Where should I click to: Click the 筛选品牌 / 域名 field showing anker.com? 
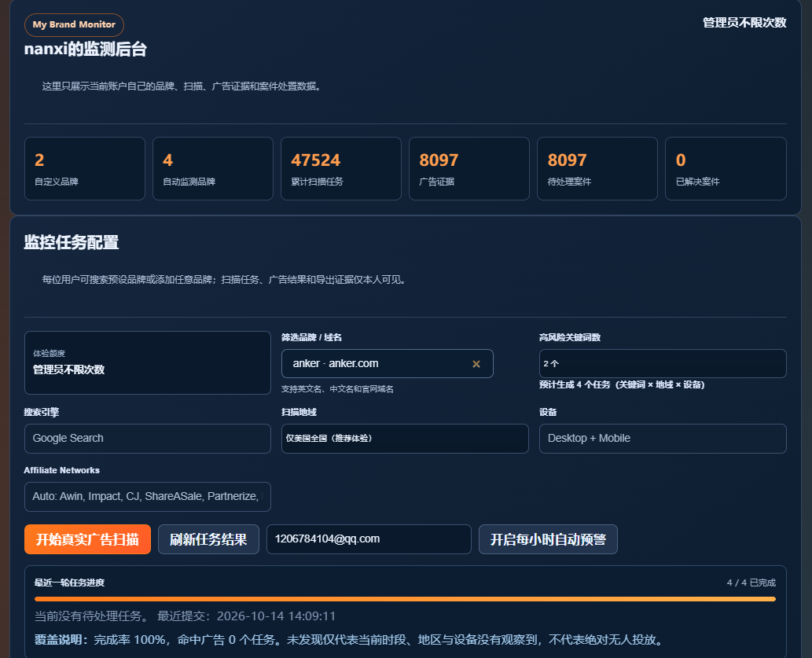[388, 364]
